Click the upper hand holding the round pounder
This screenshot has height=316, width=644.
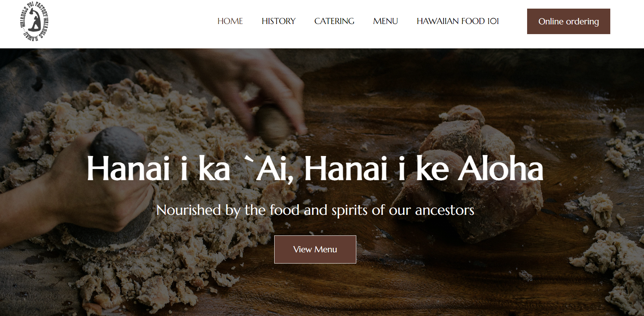click(262, 90)
